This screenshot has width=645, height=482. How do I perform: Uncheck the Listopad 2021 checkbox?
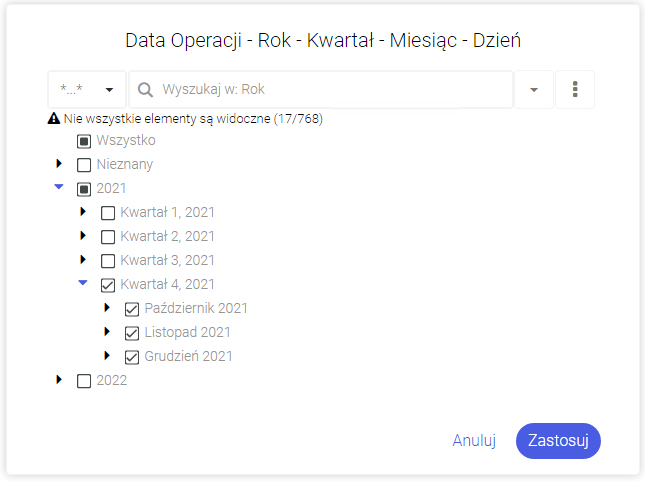point(132,333)
